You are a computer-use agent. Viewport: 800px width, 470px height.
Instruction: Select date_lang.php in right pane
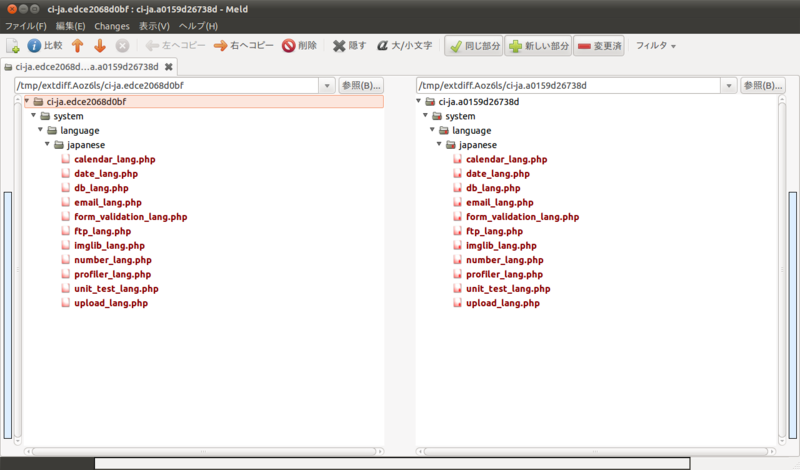[498, 174]
